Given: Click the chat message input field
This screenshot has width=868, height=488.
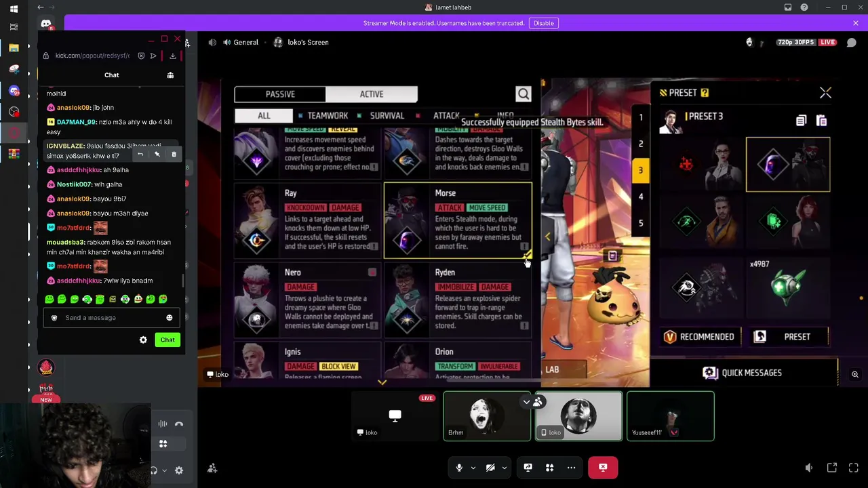Looking at the screenshot, I should [111, 318].
